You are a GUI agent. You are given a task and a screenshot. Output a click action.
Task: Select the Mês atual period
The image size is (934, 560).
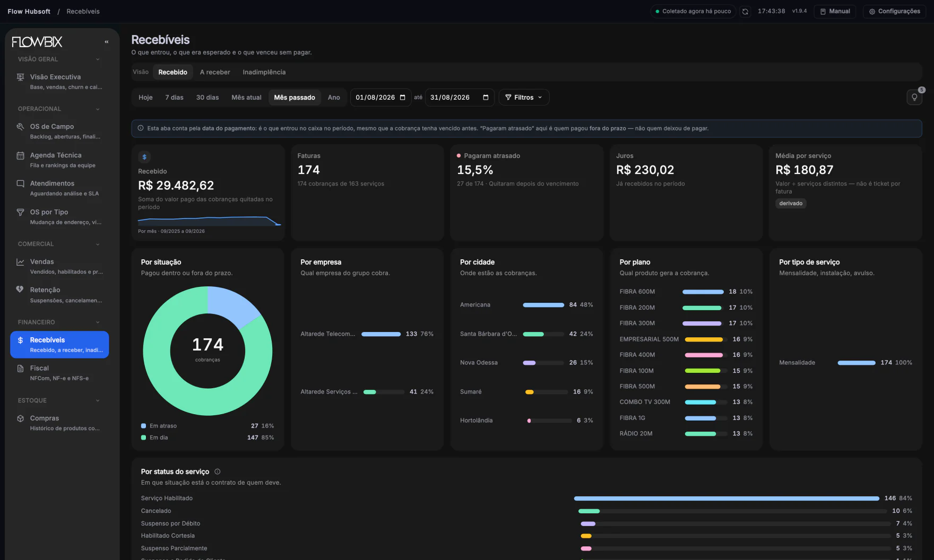(x=246, y=98)
